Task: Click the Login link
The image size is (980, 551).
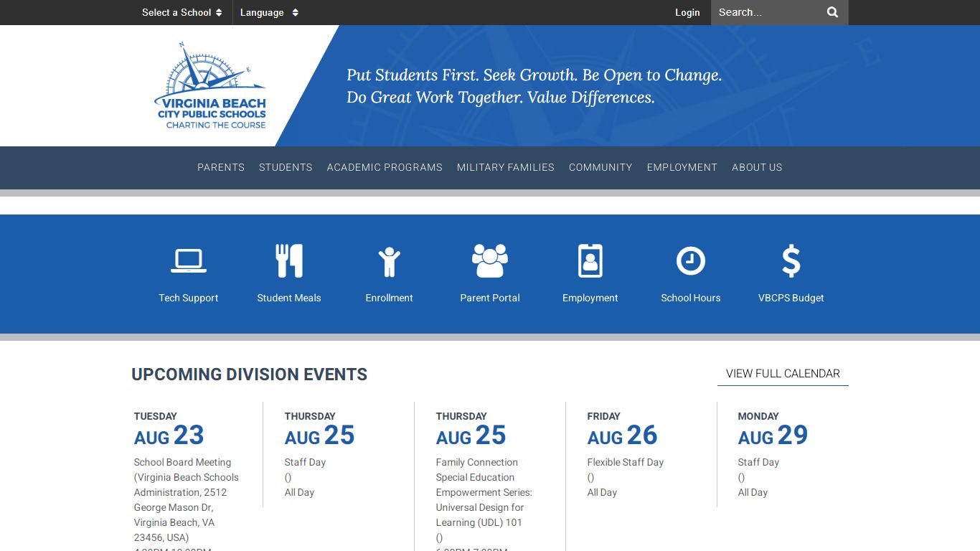Action: 687,12
